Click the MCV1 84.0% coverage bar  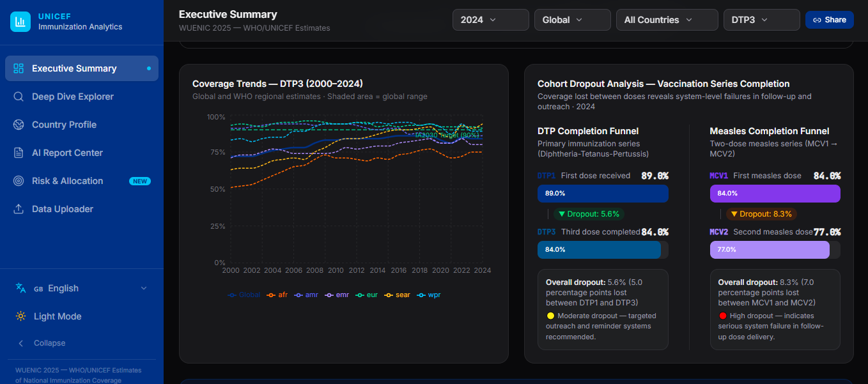tap(775, 194)
